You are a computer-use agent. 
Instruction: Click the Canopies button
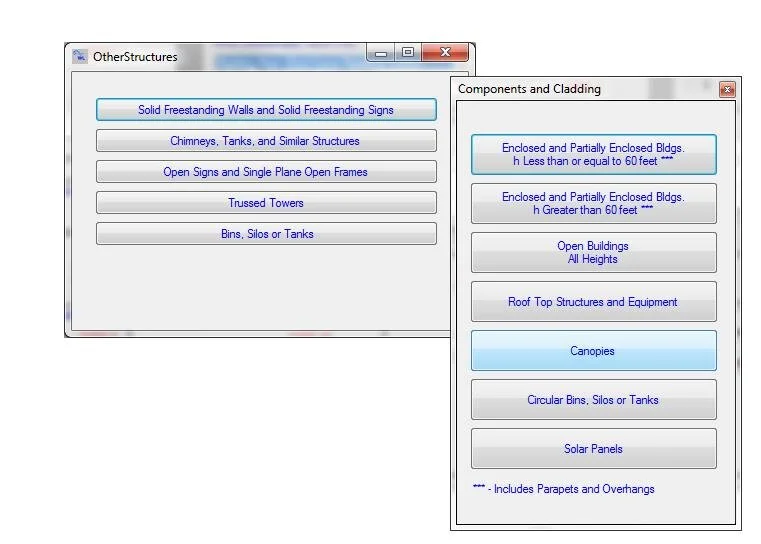[x=594, y=350]
